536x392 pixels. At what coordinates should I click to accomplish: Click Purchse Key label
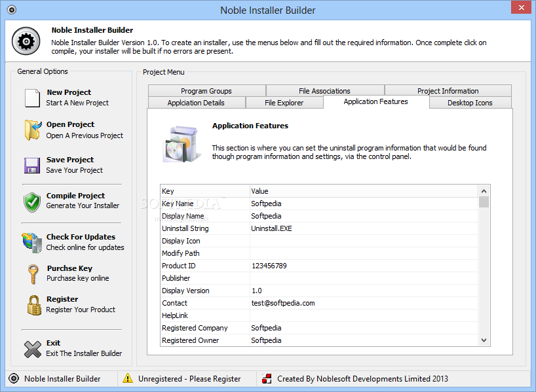69,268
